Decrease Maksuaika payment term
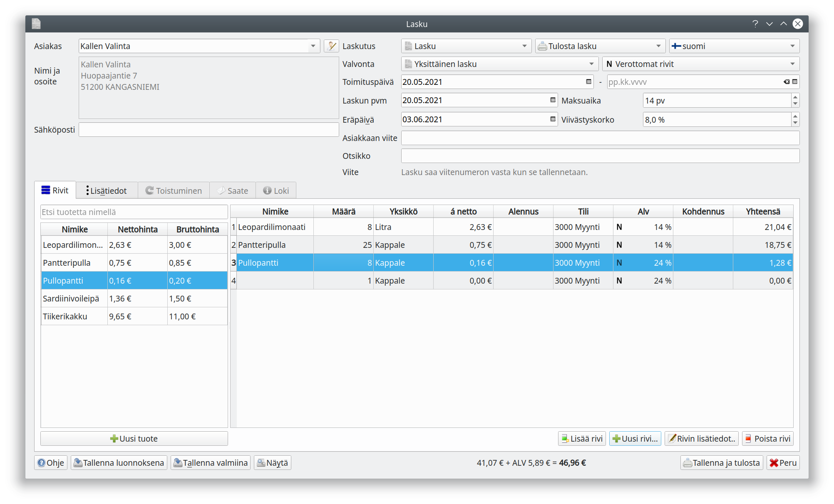 pos(795,104)
